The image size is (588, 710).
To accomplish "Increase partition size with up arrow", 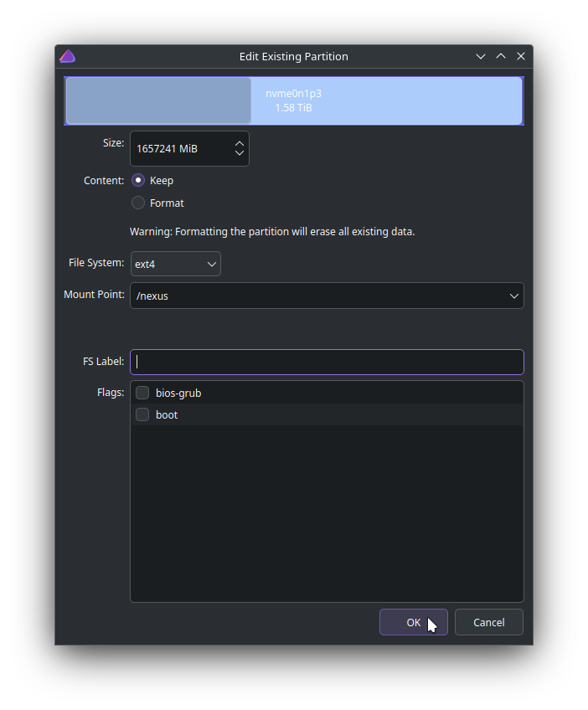I will click(x=240, y=143).
